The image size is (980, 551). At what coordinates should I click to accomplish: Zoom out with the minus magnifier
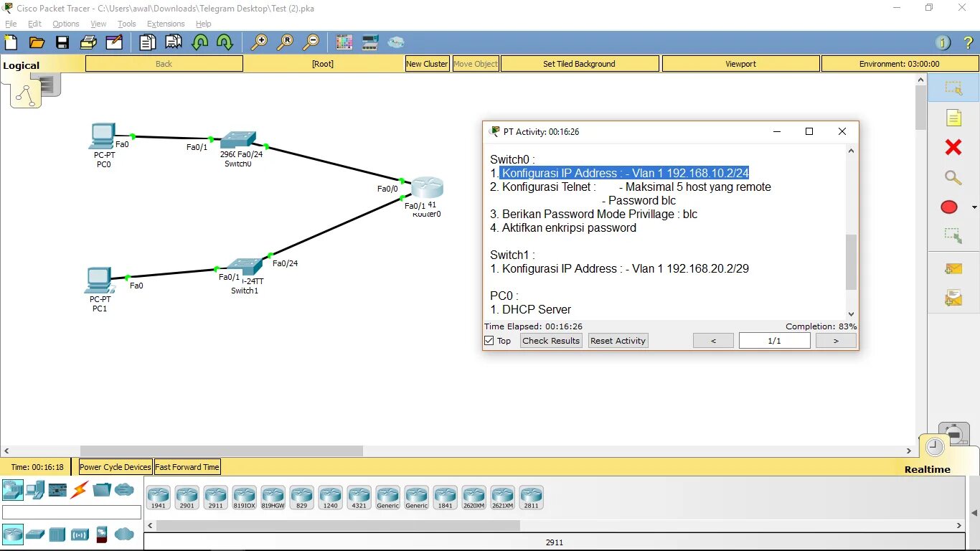click(311, 42)
